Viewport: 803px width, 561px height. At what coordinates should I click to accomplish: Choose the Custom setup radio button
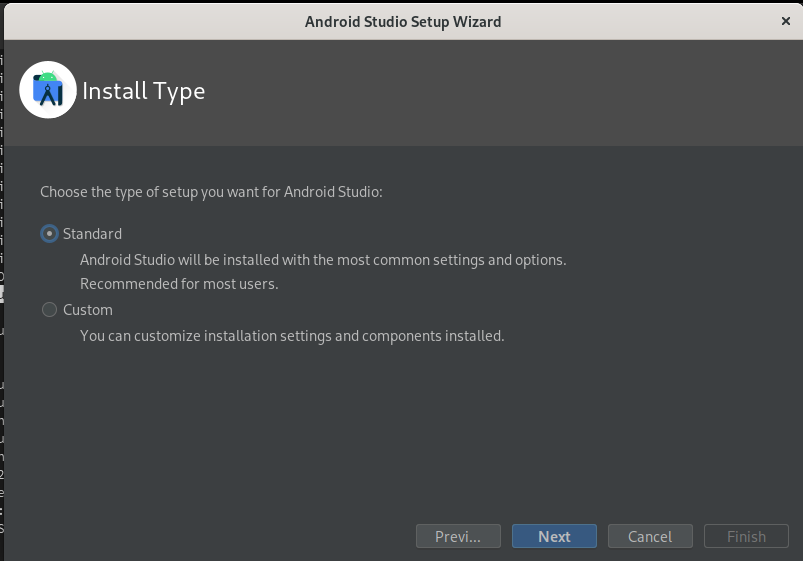click(x=49, y=309)
